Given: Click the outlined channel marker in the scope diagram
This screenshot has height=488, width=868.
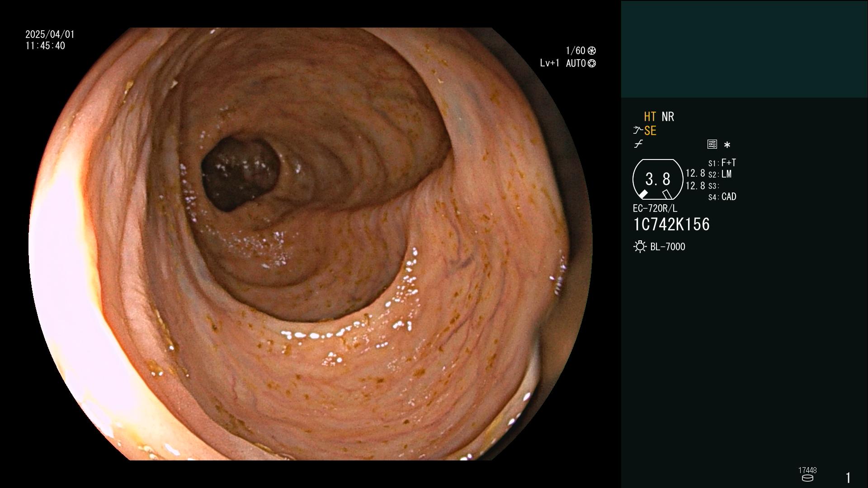Looking at the screenshot, I should point(667,194).
